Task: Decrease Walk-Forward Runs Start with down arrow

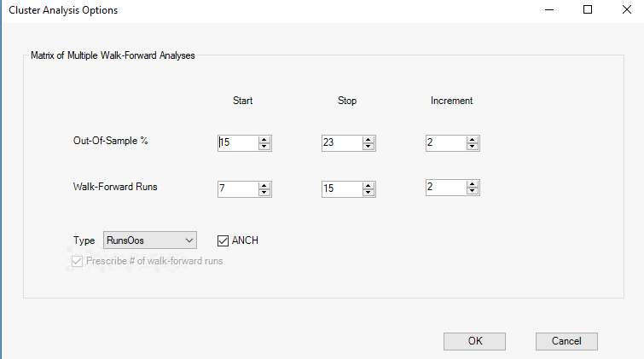Action: click(x=264, y=193)
